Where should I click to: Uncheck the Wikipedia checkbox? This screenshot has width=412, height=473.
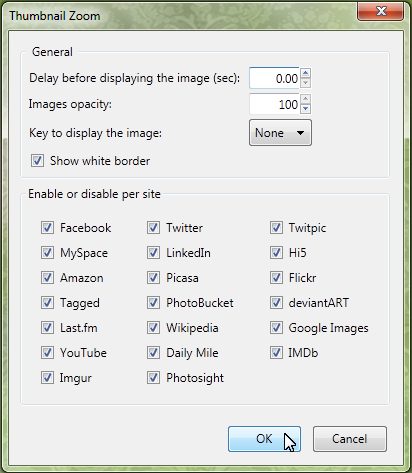tap(153, 328)
